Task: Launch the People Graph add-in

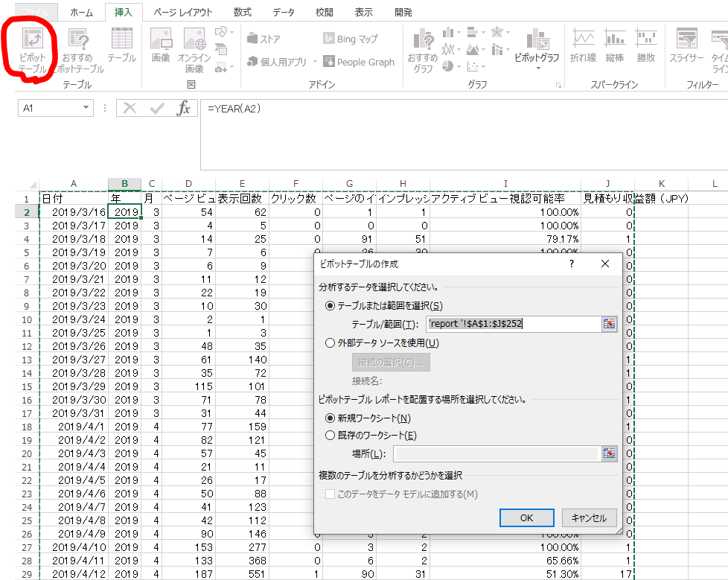Action: [x=359, y=62]
